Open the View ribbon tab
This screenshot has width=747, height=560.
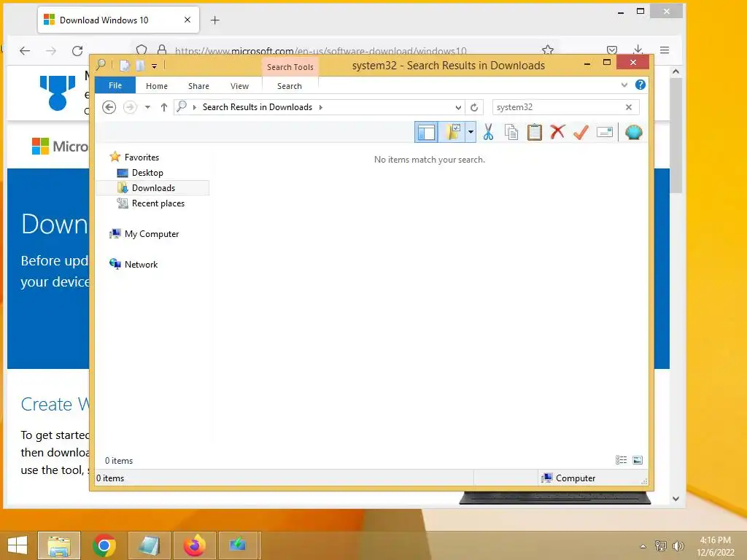point(239,86)
